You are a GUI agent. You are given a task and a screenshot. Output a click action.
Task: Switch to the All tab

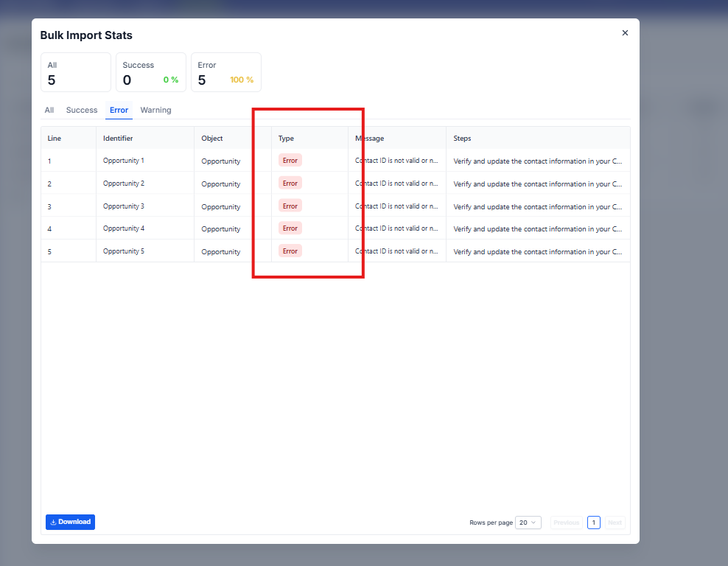[49, 110]
